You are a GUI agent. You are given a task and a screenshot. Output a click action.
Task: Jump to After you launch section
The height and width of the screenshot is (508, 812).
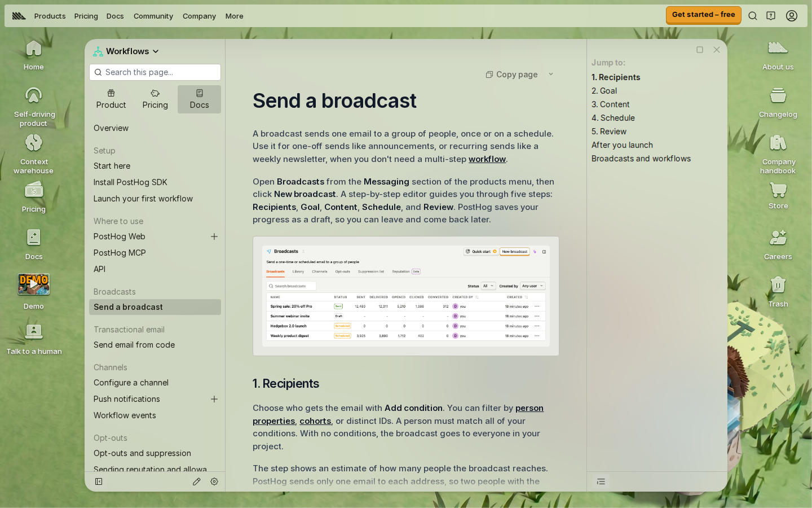(622, 145)
